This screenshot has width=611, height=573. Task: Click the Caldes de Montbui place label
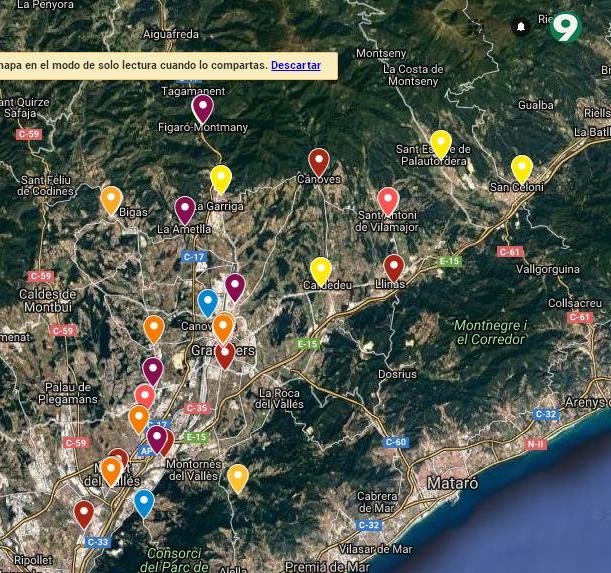(x=48, y=301)
